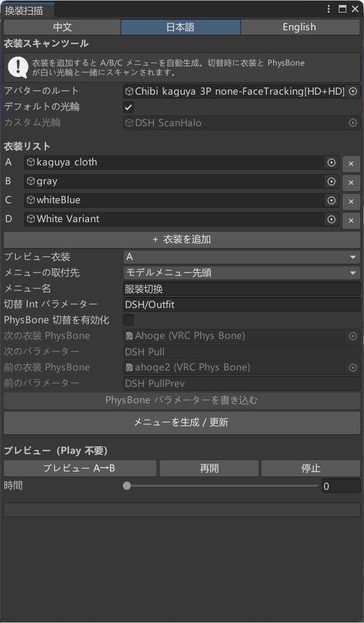This screenshot has height=623, width=364.
Task: Switch language to English tab
Action: click(x=300, y=27)
